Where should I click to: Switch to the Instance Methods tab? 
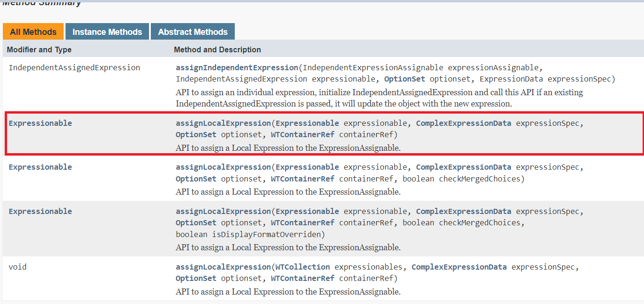107,31
